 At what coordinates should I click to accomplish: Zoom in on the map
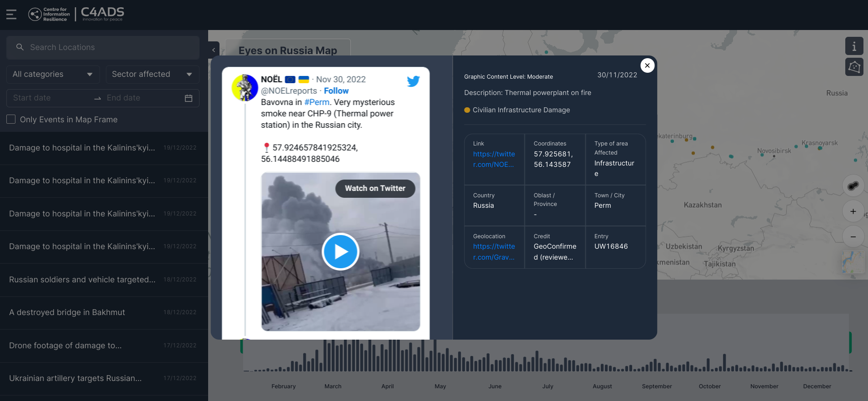tap(853, 211)
